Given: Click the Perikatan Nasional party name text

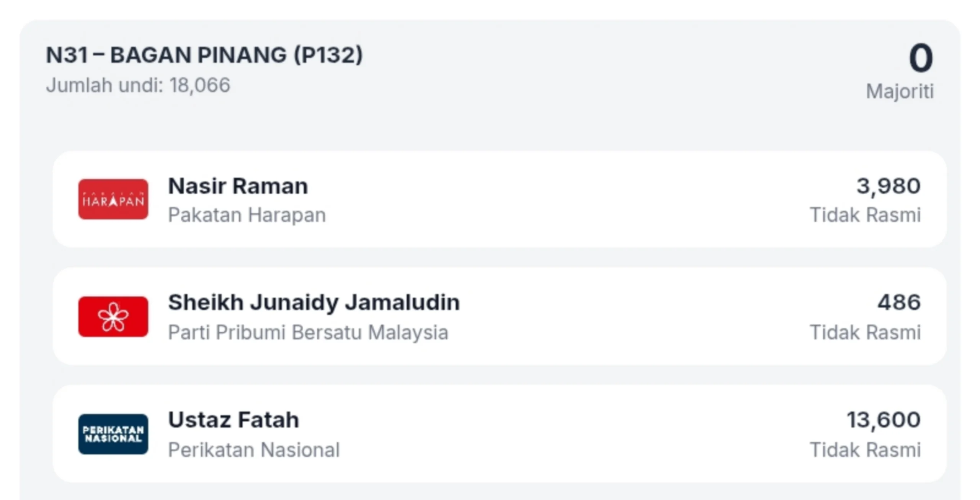Looking at the screenshot, I should point(254,450).
